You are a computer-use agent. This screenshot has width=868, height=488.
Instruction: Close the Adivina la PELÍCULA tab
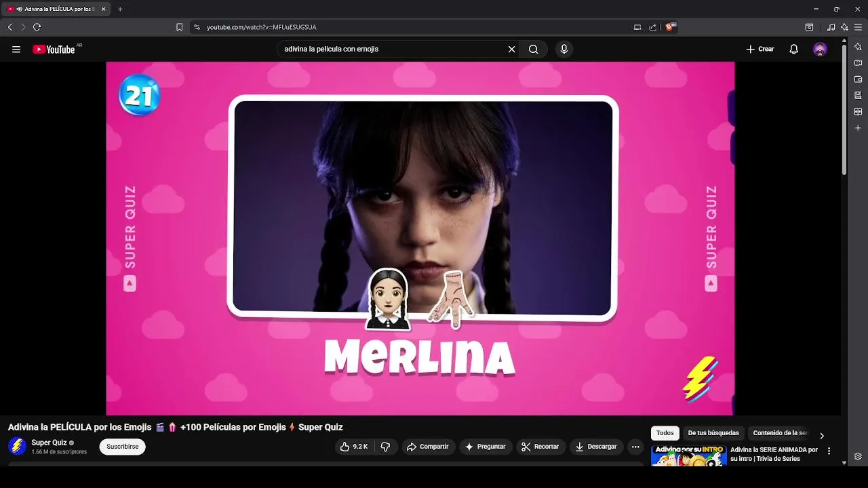tap(103, 9)
